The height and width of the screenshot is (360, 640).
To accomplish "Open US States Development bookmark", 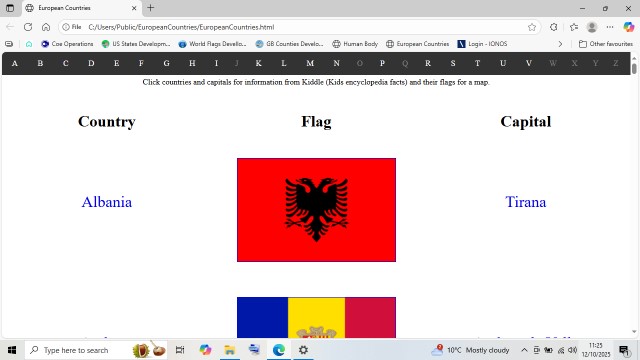I will tap(136, 44).
